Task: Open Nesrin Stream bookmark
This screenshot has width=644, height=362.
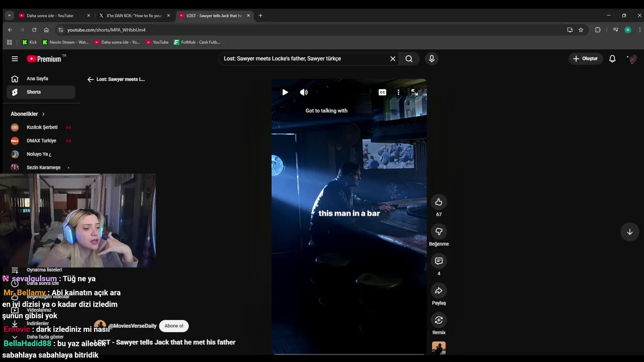Action: pos(65,42)
